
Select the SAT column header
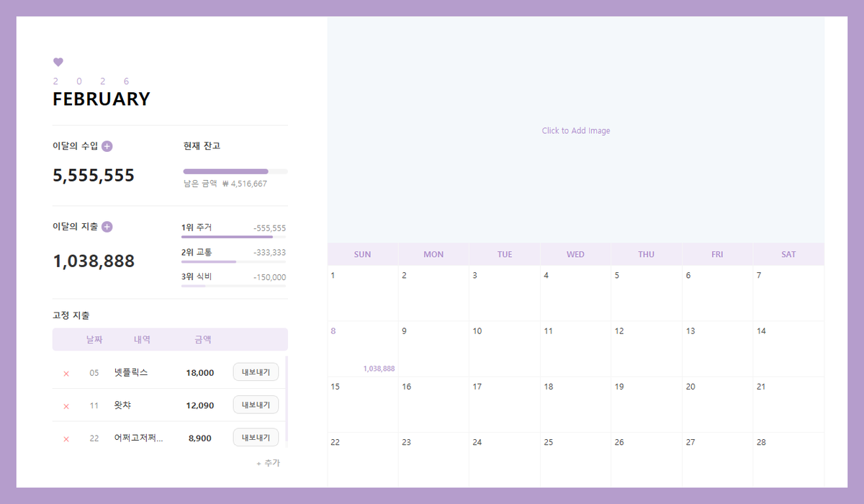click(x=788, y=254)
